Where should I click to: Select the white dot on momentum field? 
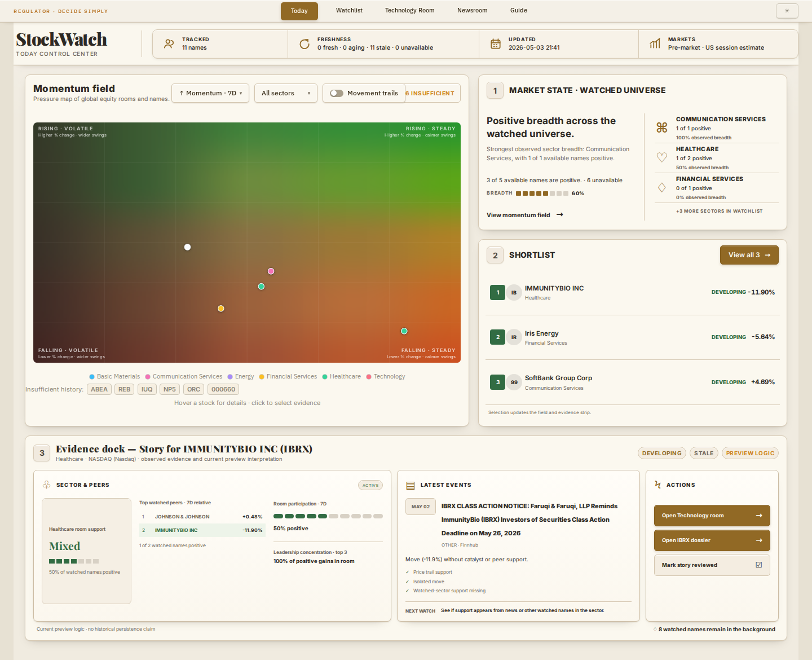click(188, 247)
